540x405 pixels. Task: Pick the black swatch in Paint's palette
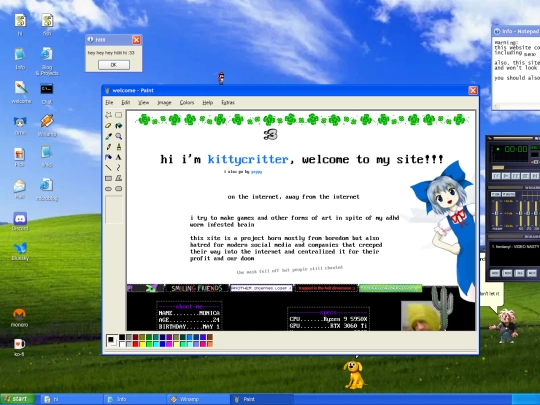(x=122, y=337)
